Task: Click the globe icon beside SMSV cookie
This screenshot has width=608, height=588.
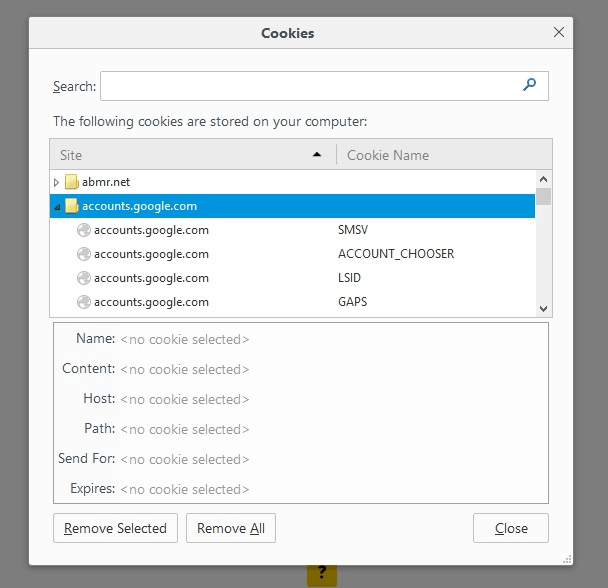Action: [x=84, y=230]
